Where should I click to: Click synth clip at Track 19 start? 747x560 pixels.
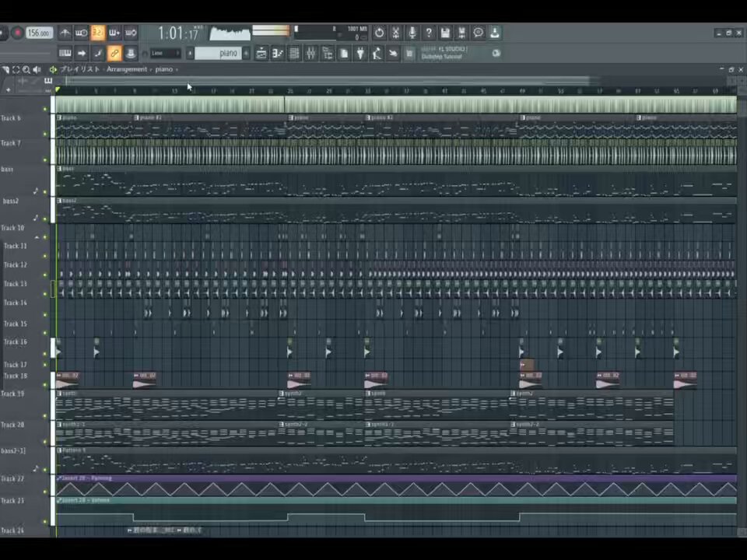(x=167, y=404)
